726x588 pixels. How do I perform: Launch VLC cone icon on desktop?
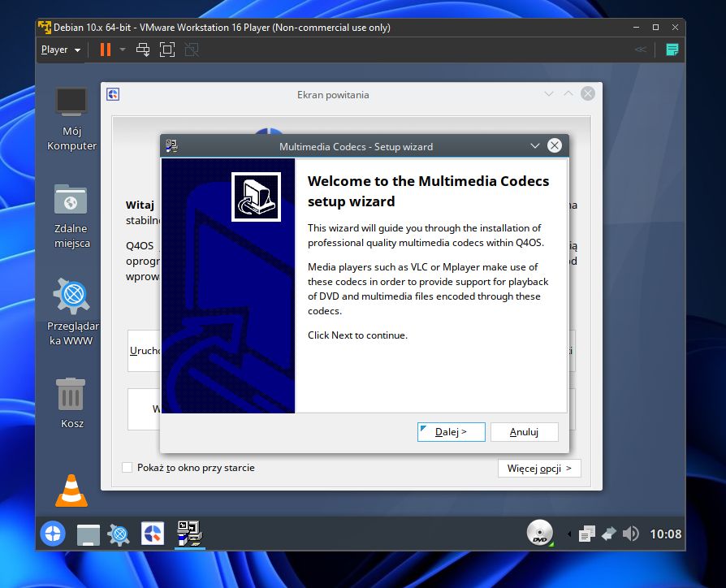(71, 491)
